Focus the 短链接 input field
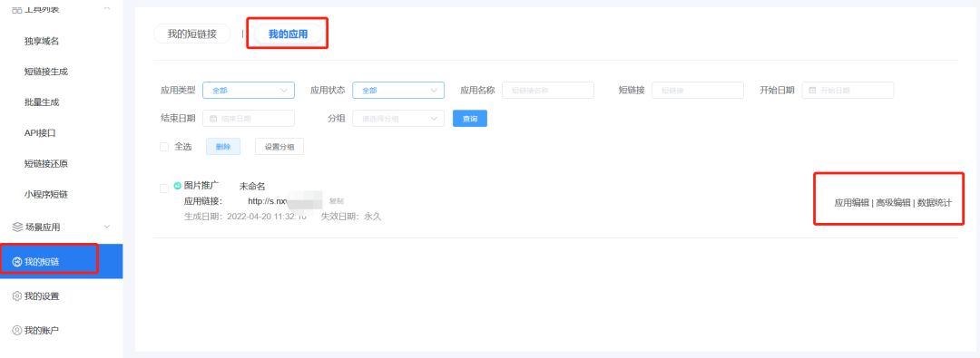Screen dimensions: 980x358 tap(698, 90)
